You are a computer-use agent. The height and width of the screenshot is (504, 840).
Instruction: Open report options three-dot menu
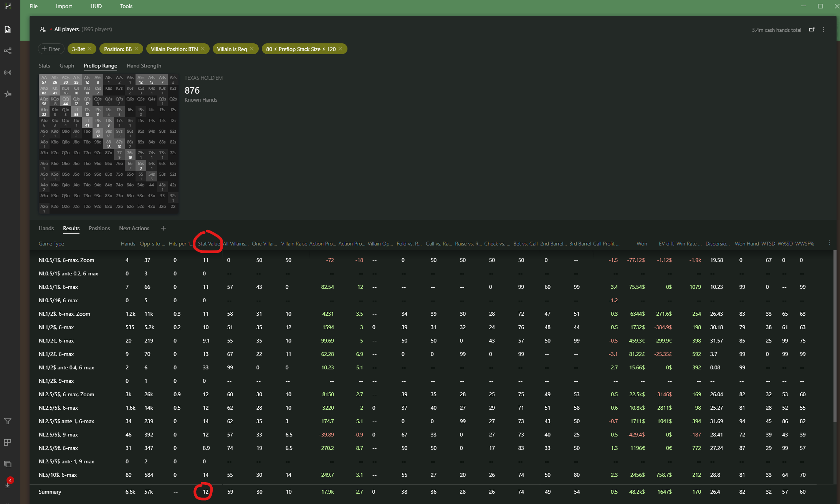pos(823,30)
